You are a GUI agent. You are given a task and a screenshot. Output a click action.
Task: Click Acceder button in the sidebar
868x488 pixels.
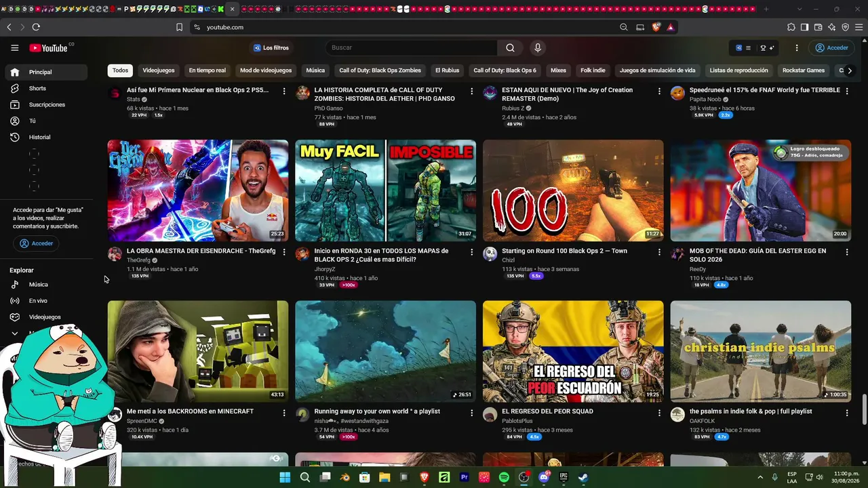36,243
